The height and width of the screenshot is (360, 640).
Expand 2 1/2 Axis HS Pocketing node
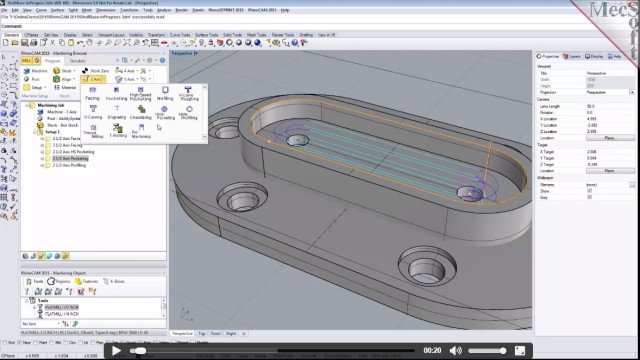pyautogui.click(x=42, y=152)
